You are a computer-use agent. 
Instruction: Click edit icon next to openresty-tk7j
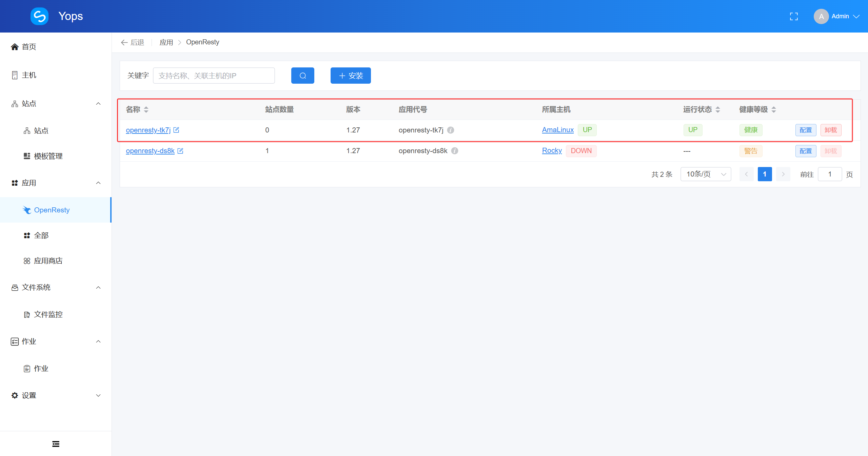pyautogui.click(x=176, y=130)
